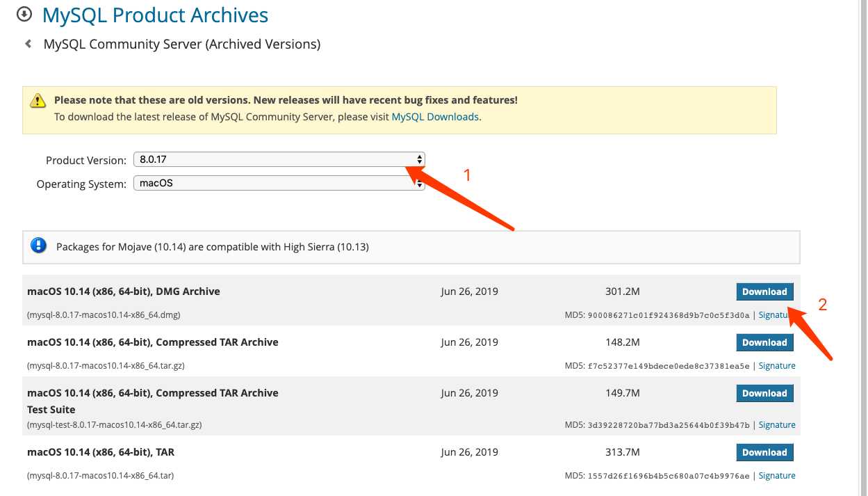Open the Operating System dropdown showing macOS
Viewport: 868px width, 496px height.
coord(279,184)
